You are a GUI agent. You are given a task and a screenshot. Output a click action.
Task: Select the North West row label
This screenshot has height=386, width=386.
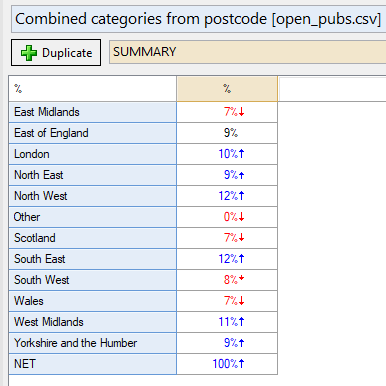(93, 196)
